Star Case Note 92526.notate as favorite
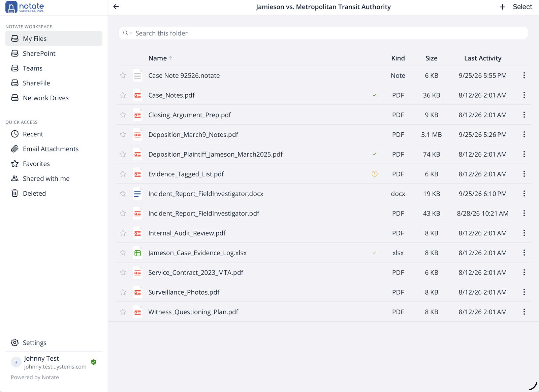Screen dimensions: 539x392 [x=123, y=76]
